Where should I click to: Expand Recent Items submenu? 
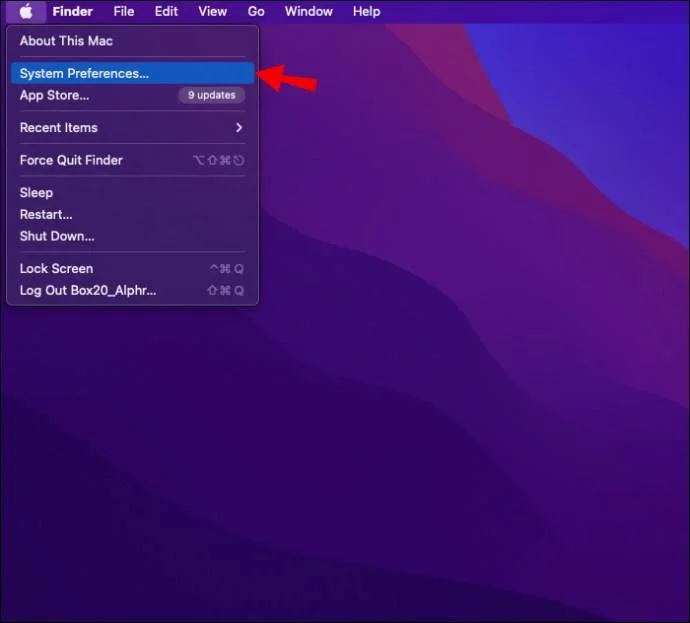(x=132, y=128)
